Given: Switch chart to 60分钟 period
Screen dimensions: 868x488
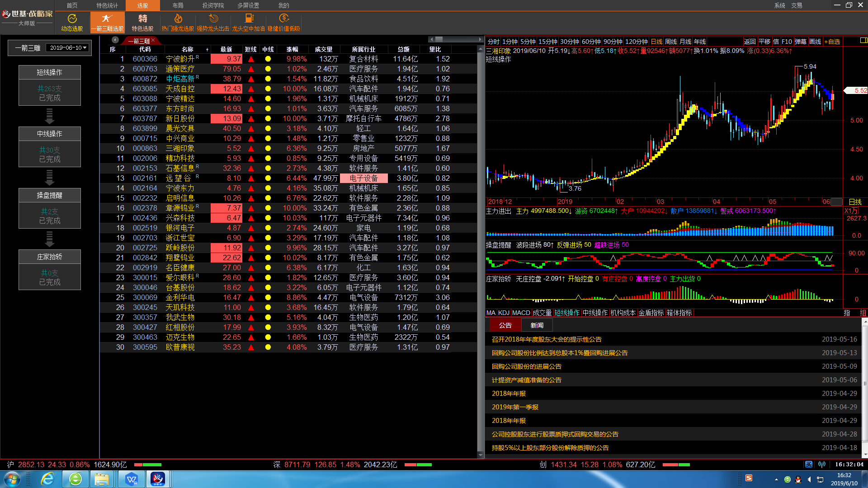Looking at the screenshot, I should [x=591, y=42].
